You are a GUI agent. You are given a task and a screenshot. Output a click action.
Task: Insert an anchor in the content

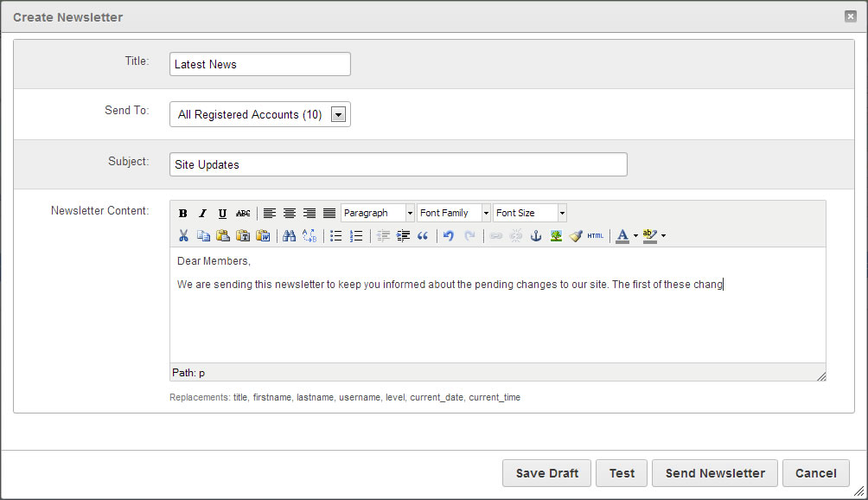coord(536,236)
